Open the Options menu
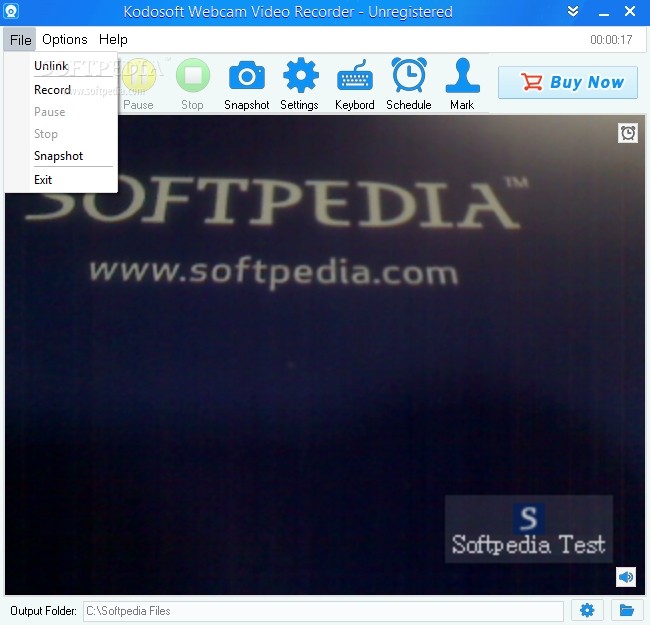The height and width of the screenshot is (625, 650). (x=65, y=39)
